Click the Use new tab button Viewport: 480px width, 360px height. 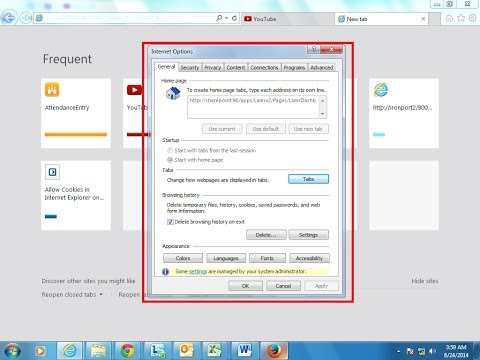[x=308, y=129]
